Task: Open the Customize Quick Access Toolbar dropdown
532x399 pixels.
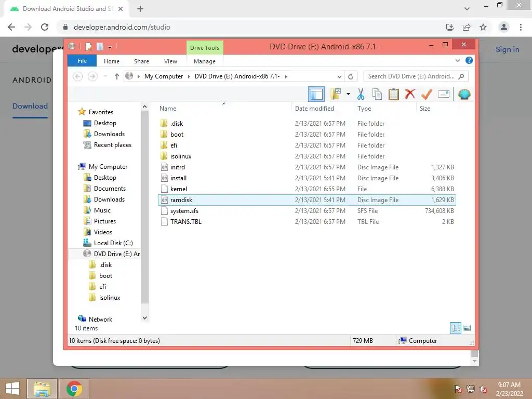Action: pos(110,47)
